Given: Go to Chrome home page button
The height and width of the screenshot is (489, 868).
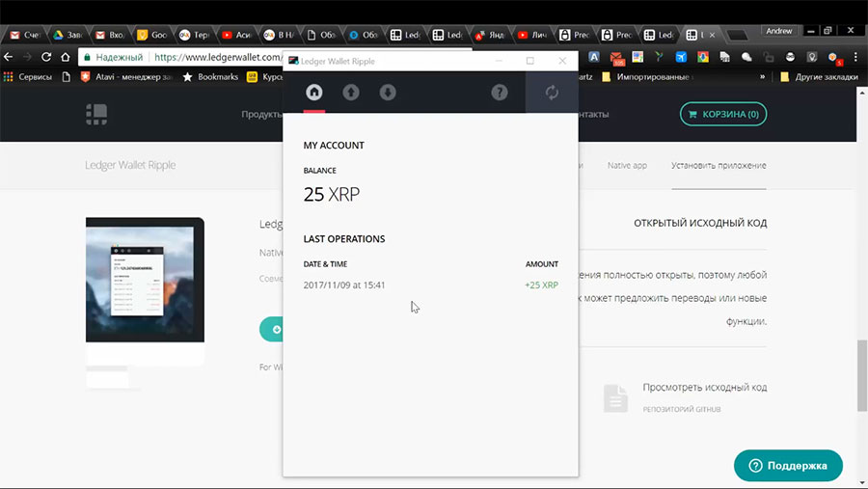Looking at the screenshot, I should [66, 57].
